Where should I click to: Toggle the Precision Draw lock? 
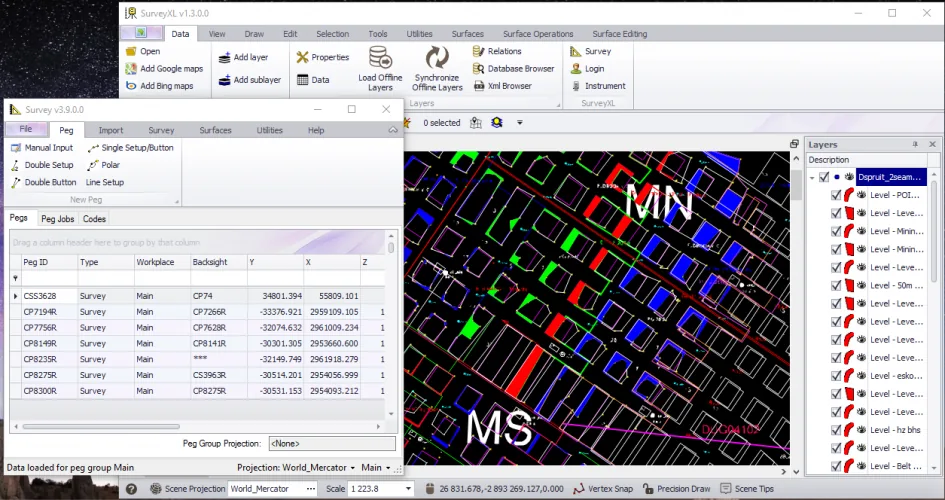648,489
